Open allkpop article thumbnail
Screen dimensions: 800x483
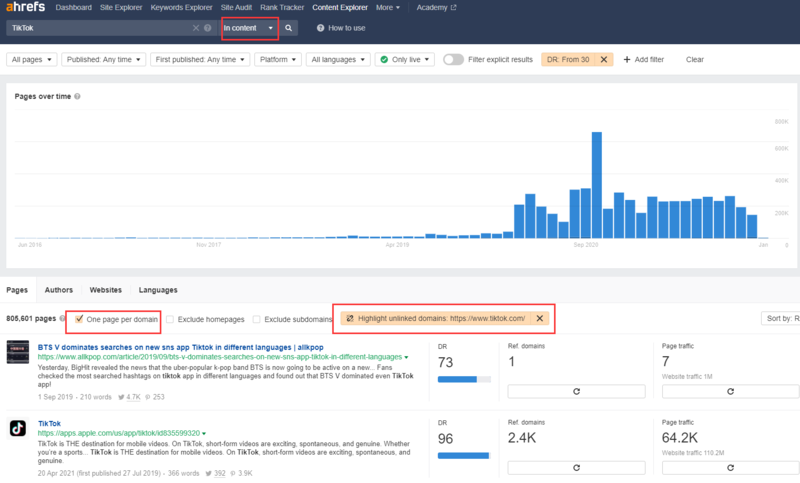17,352
